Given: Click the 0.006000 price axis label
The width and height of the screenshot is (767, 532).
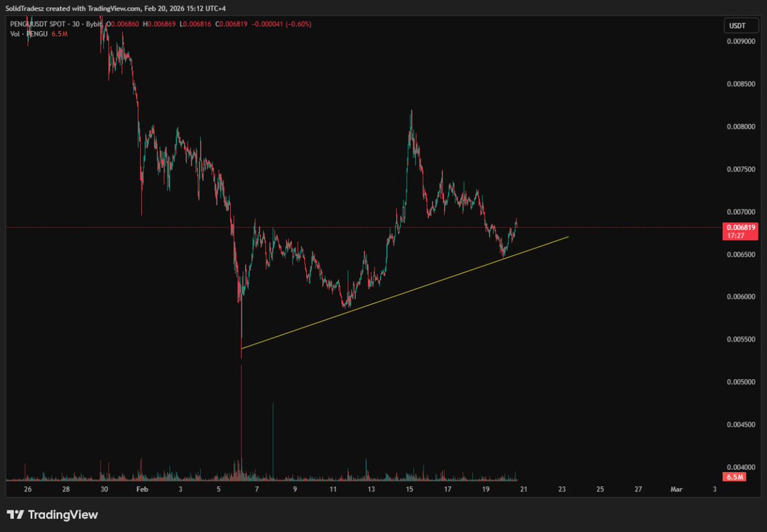Looking at the screenshot, I should tap(743, 297).
